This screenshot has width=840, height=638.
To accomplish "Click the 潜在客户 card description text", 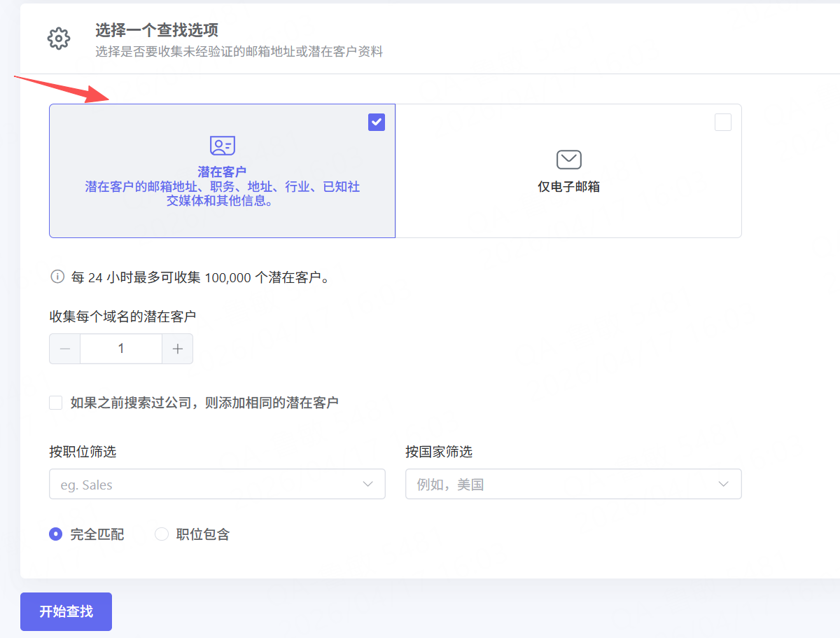I will pyautogui.click(x=222, y=194).
